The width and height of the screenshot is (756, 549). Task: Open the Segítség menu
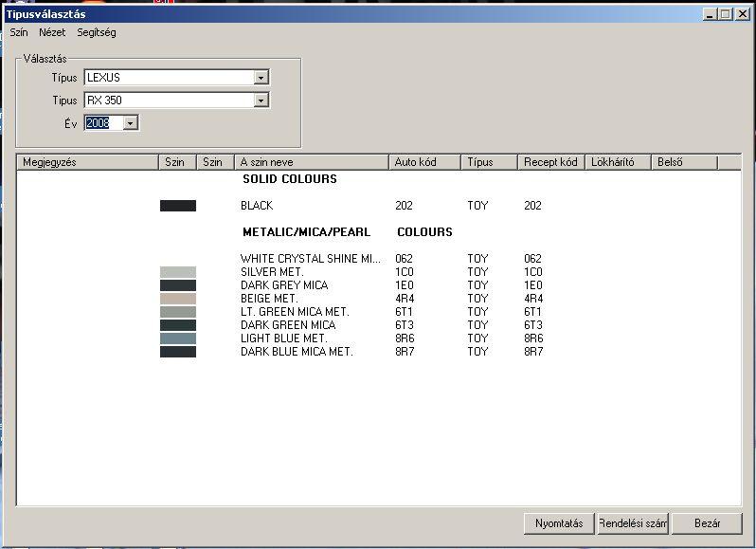[x=97, y=32]
